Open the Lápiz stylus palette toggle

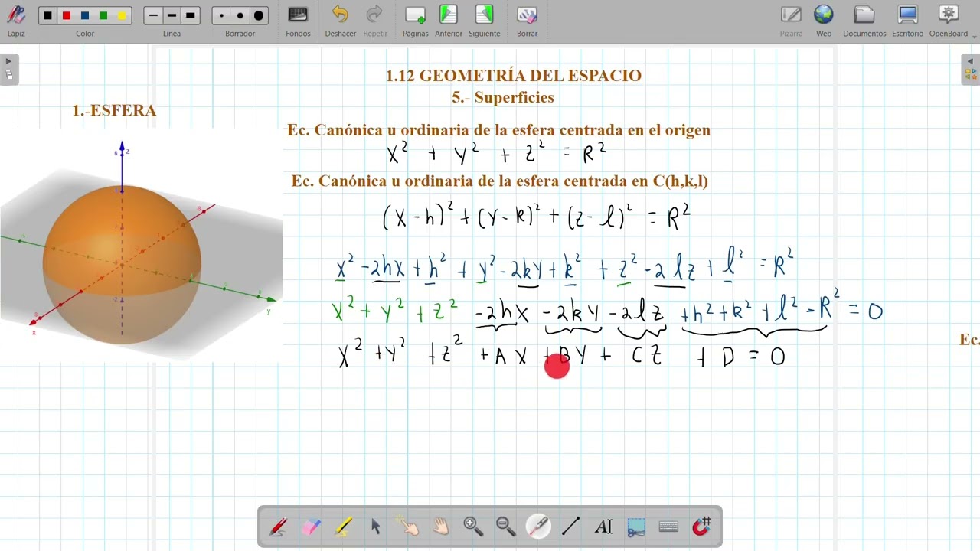[x=16, y=20]
